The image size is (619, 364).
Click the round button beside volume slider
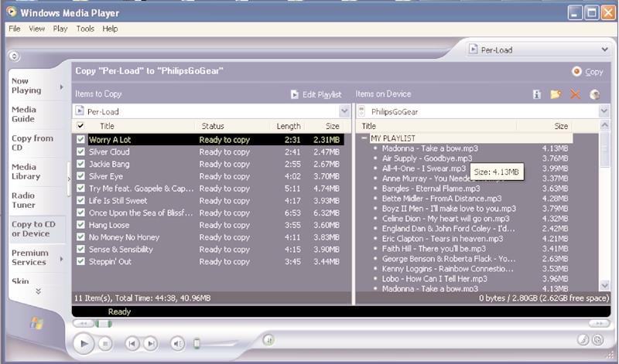pos(268,339)
